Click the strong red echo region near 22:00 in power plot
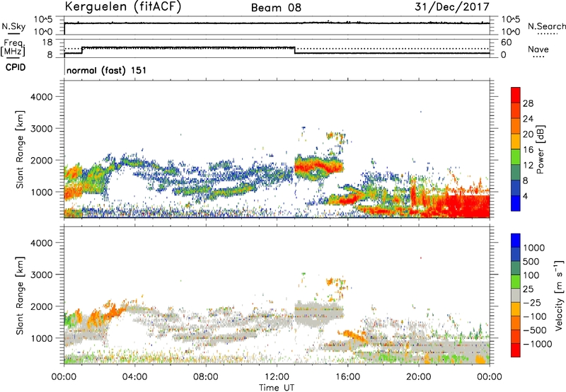The image size is (566, 392). click(x=468, y=207)
